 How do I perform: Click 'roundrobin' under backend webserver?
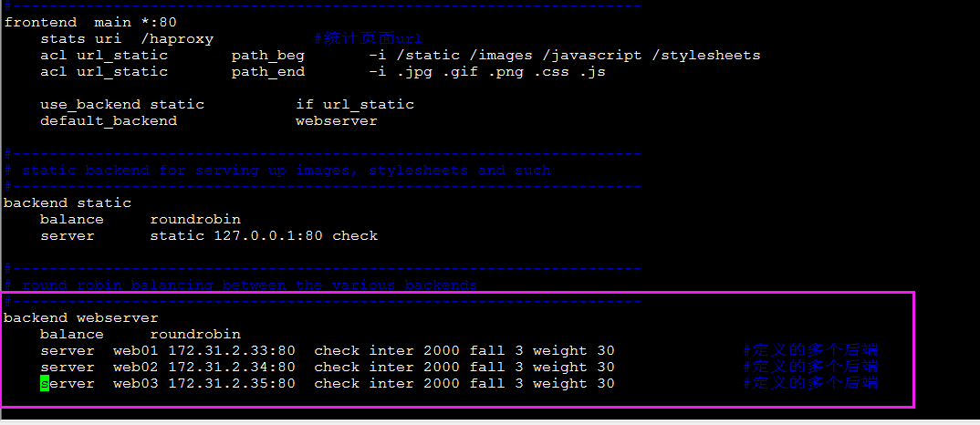pyautogui.click(x=195, y=335)
